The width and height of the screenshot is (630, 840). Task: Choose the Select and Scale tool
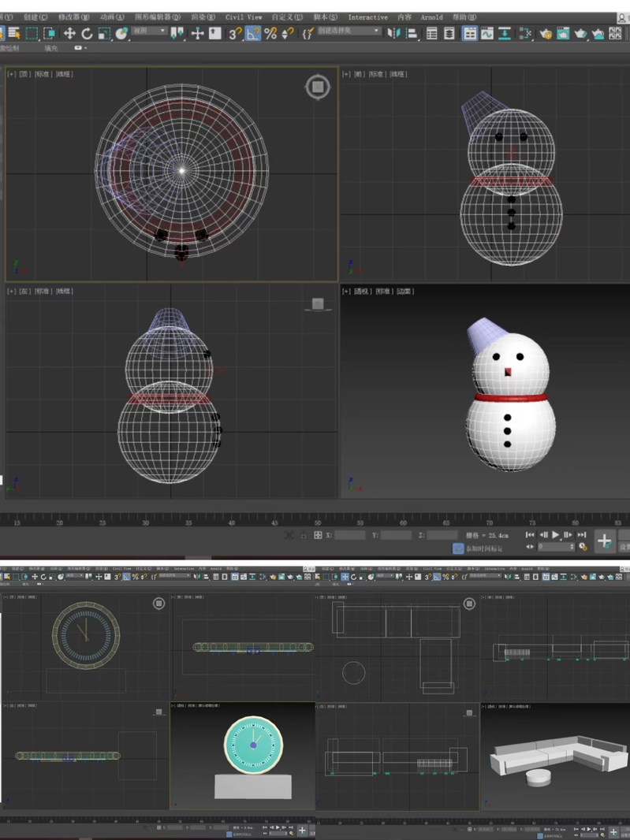coord(104,33)
